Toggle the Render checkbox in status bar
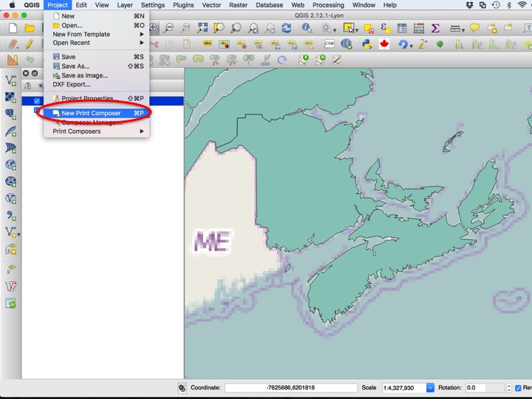Image resolution: width=532 pixels, height=399 pixels. click(518, 388)
